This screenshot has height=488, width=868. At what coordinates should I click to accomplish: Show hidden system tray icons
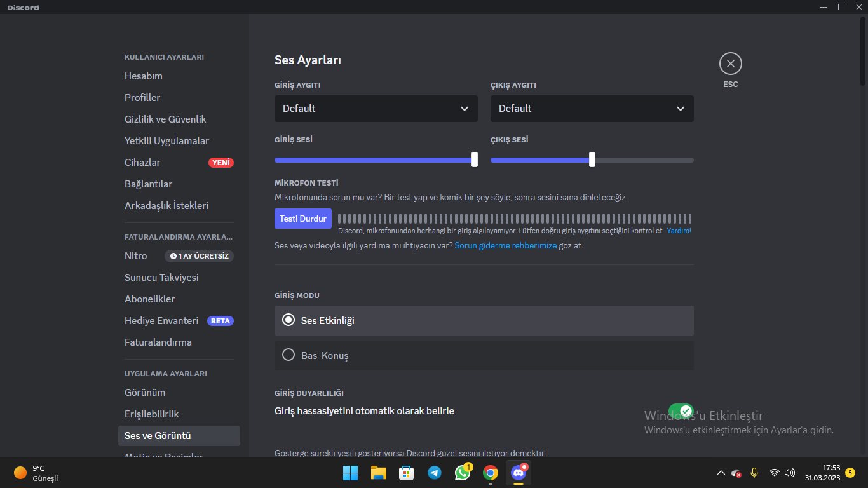(x=721, y=473)
